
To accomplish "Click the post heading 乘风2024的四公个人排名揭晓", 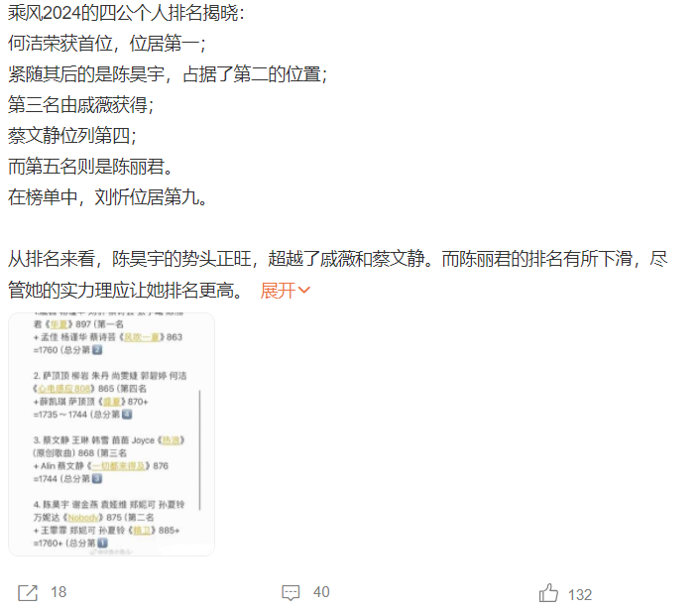I will point(126,14).
